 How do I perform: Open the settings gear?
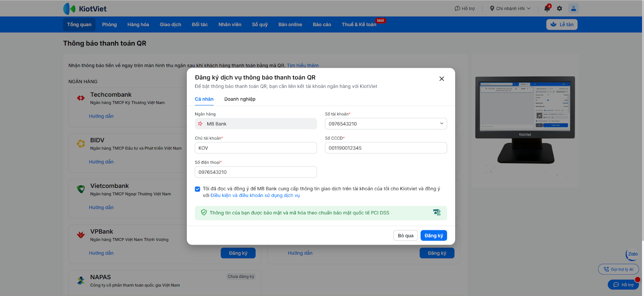(x=559, y=8)
